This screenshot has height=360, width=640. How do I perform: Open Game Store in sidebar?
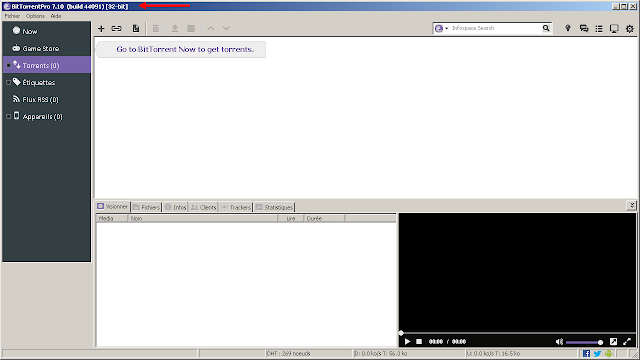point(47,48)
